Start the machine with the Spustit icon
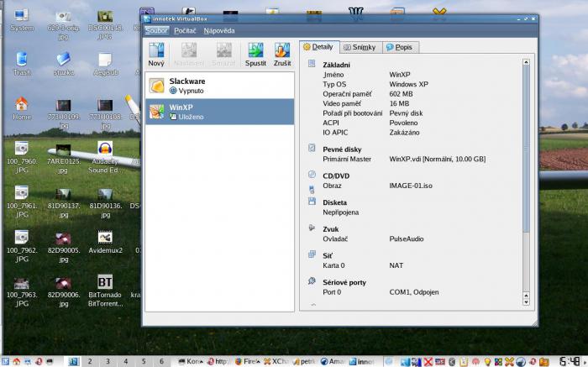Viewport: 588px width, 367px height. click(255, 55)
